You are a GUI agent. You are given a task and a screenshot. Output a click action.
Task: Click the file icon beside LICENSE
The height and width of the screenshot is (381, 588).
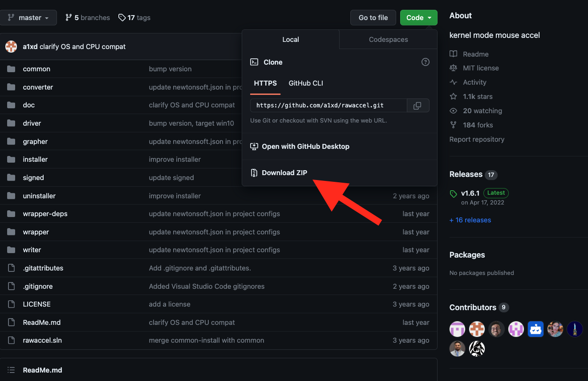(x=12, y=304)
